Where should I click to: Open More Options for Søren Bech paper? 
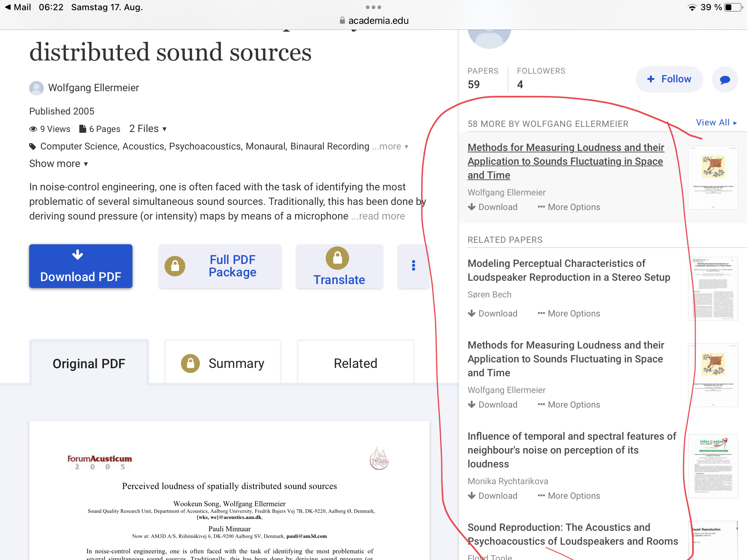pyautogui.click(x=569, y=314)
